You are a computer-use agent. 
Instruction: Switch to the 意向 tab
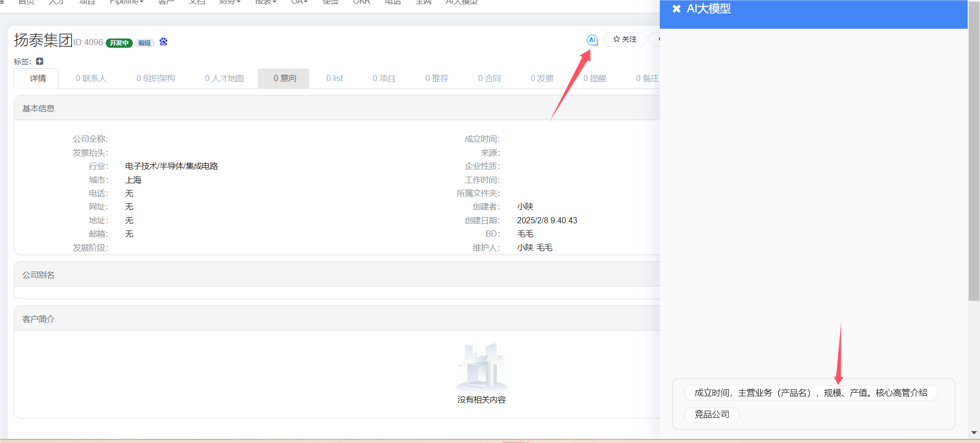coord(284,79)
